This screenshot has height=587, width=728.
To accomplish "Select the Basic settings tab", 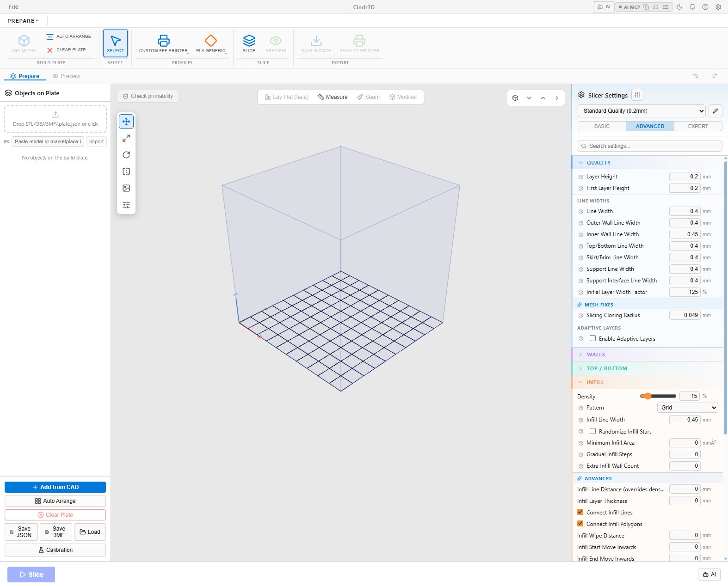I will tap(602, 126).
